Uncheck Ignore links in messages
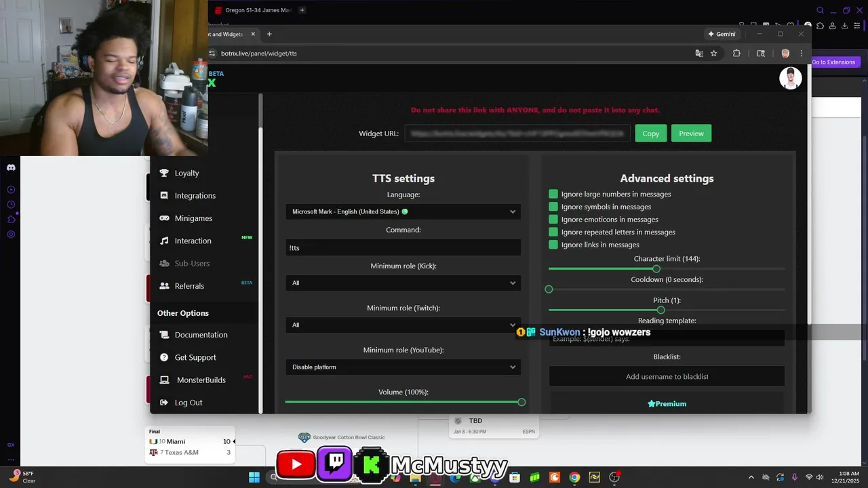The image size is (868, 488). point(553,245)
